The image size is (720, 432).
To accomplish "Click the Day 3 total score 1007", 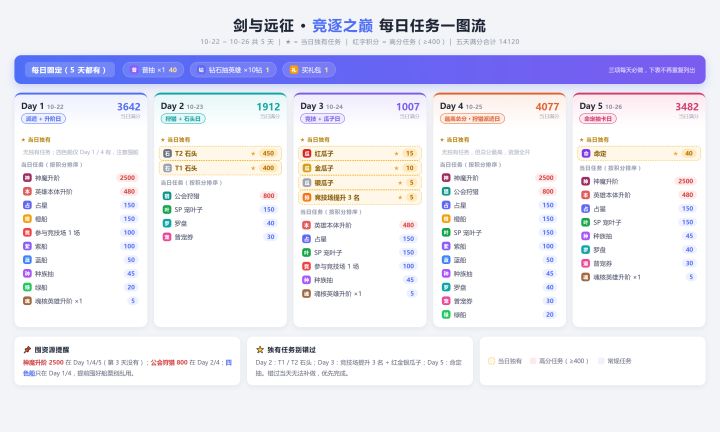I will tap(408, 107).
